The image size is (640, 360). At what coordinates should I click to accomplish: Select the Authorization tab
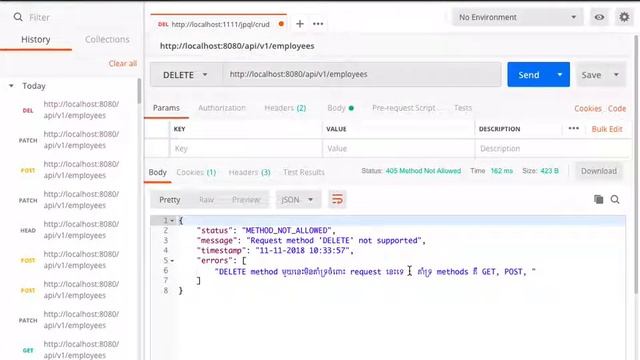222,108
